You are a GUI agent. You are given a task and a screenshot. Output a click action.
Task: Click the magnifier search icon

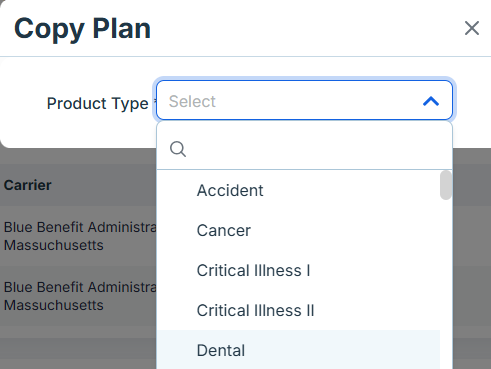tap(178, 149)
